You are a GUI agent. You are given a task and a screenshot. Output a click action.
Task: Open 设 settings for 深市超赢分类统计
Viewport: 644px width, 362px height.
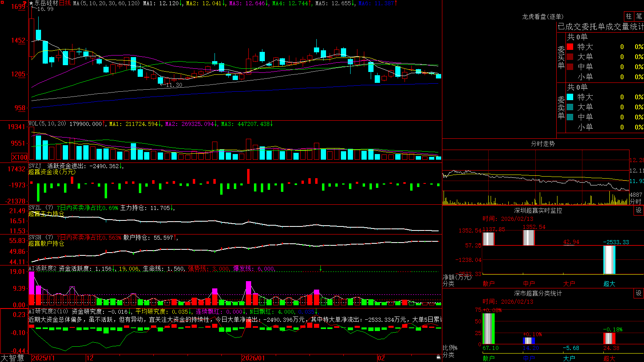coord(638,293)
